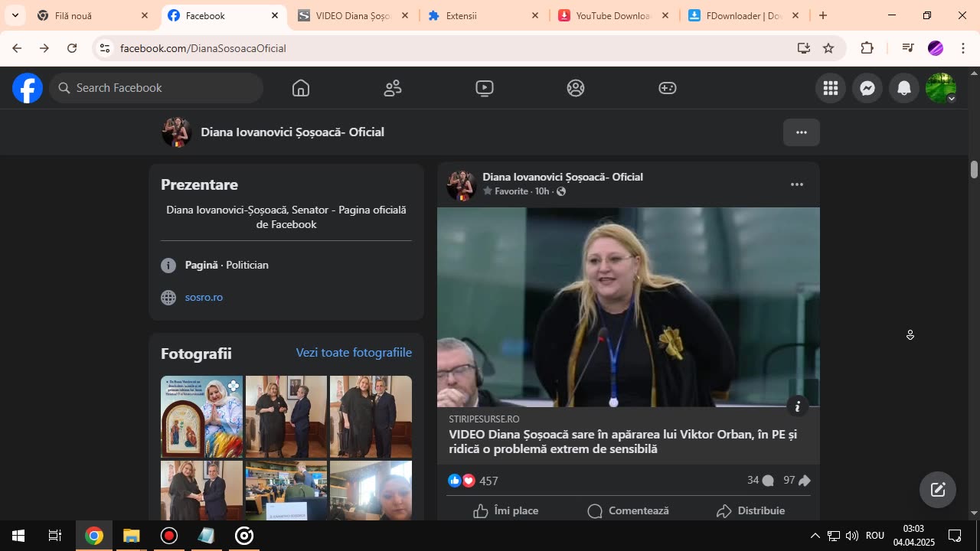Click Vezi toate fotografiile link
This screenshot has width=980, height=551.
tap(354, 353)
